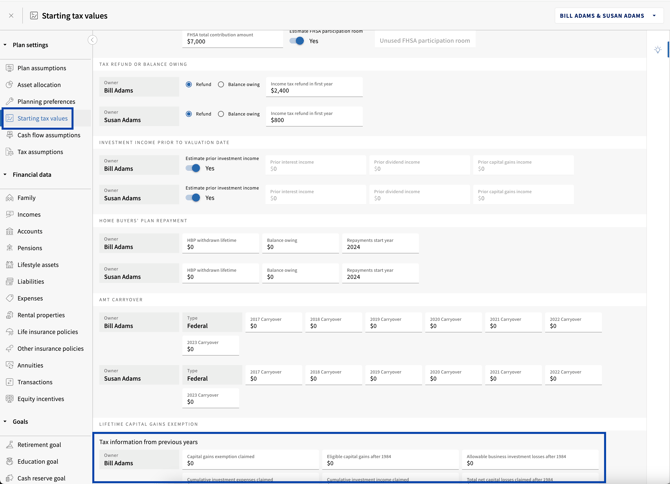Collapse the Financial data section
Image resolution: width=670 pixels, height=484 pixels.
click(5, 174)
